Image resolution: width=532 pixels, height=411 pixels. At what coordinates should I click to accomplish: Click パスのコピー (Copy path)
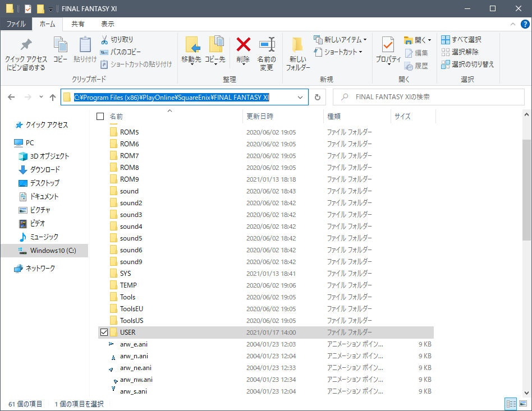pos(121,52)
